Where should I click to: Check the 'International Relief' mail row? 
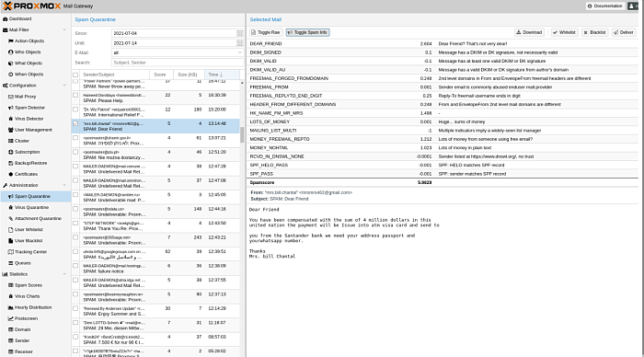tap(75, 109)
